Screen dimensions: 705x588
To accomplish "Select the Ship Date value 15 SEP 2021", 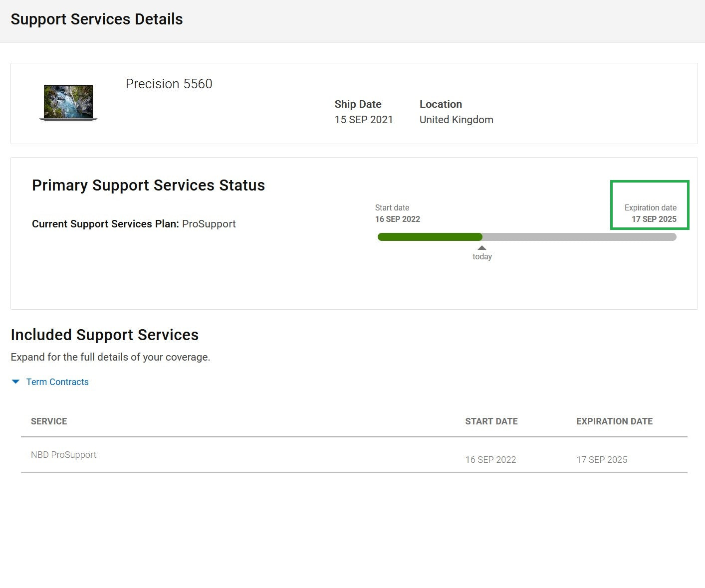I will (364, 120).
